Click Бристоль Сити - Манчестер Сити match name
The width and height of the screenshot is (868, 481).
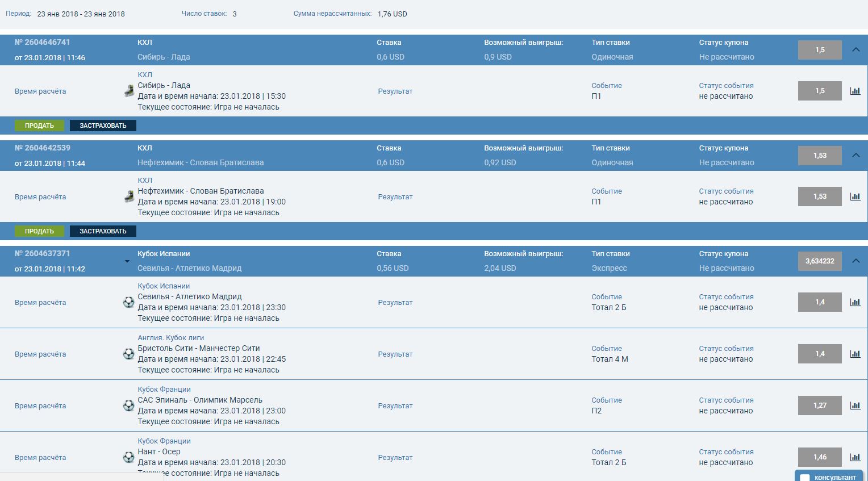(199, 348)
